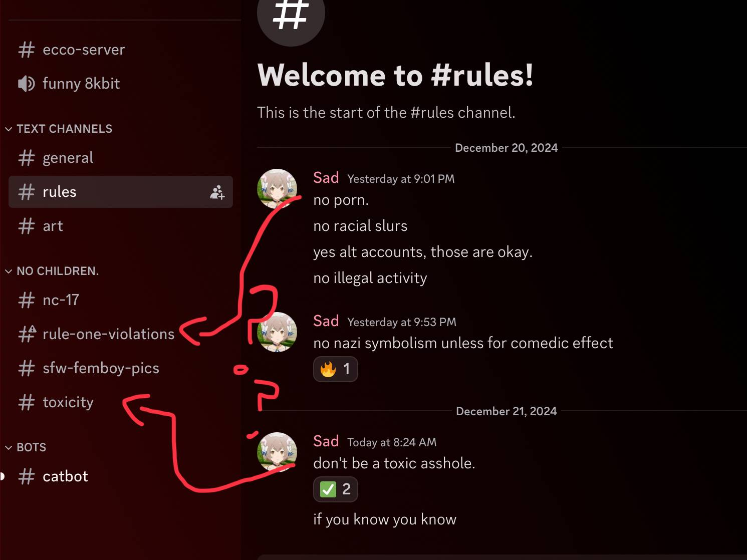Screen dimensions: 747x560
Task: Click the restricted hash icon of rule-one-violations
Action: (x=27, y=334)
